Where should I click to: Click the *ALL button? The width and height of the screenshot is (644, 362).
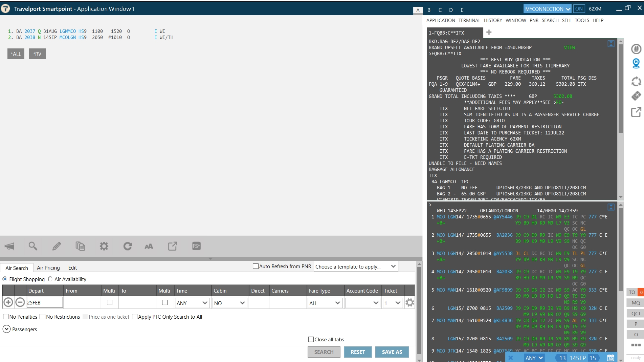tap(16, 54)
